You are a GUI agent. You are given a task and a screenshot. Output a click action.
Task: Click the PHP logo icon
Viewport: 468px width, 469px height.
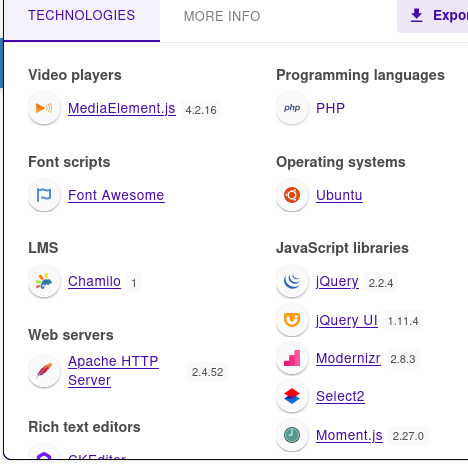[292, 108]
